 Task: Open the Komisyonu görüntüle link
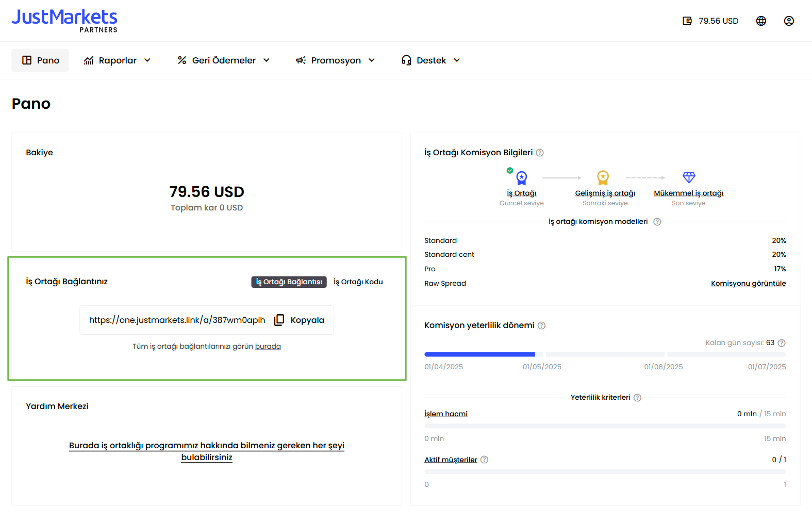(749, 284)
